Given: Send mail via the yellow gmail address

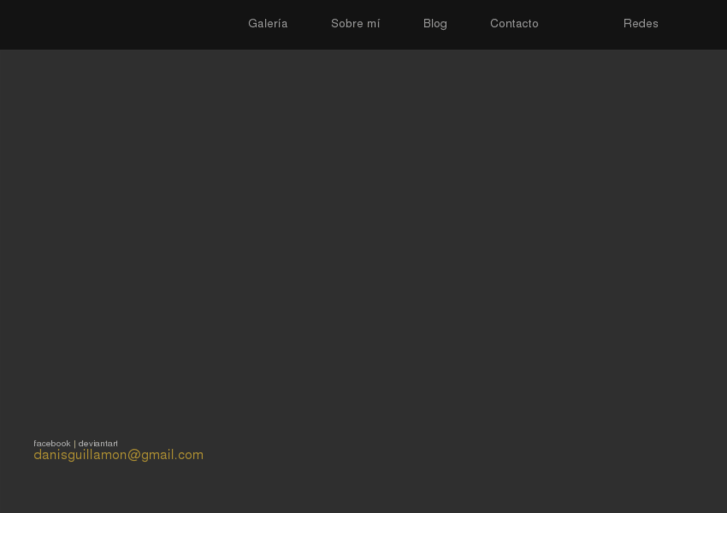Looking at the screenshot, I should [118, 455].
